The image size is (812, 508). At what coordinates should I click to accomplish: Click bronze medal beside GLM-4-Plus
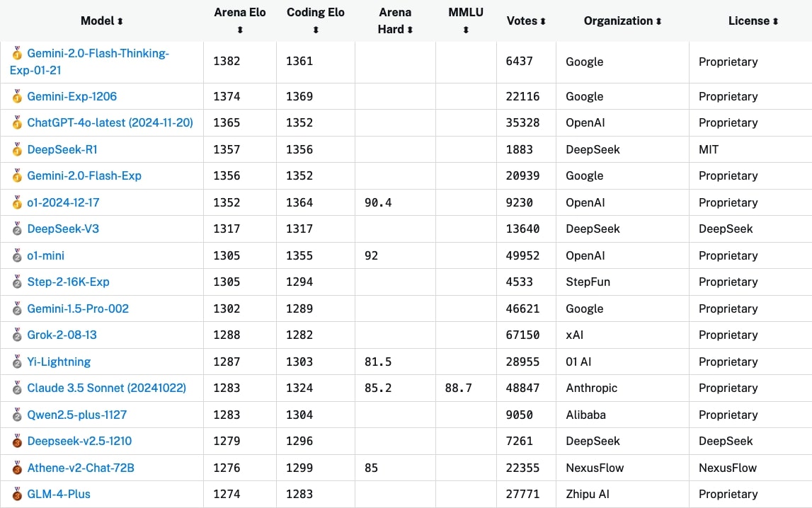[x=17, y=494]
